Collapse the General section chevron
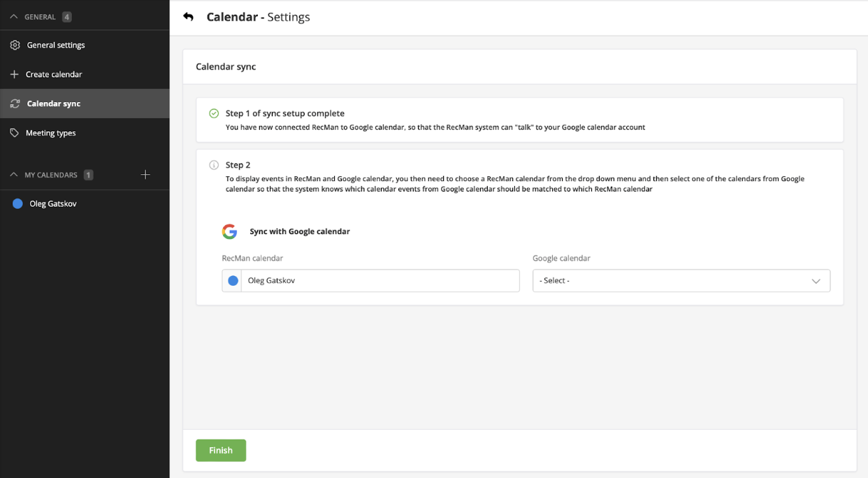The image size is (868, 478). (14, 17)
